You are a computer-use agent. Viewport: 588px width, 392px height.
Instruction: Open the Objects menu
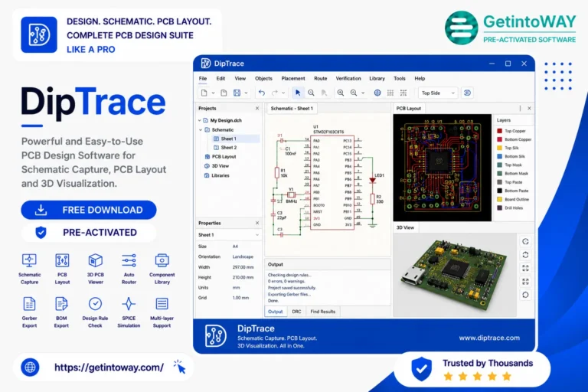263,78
